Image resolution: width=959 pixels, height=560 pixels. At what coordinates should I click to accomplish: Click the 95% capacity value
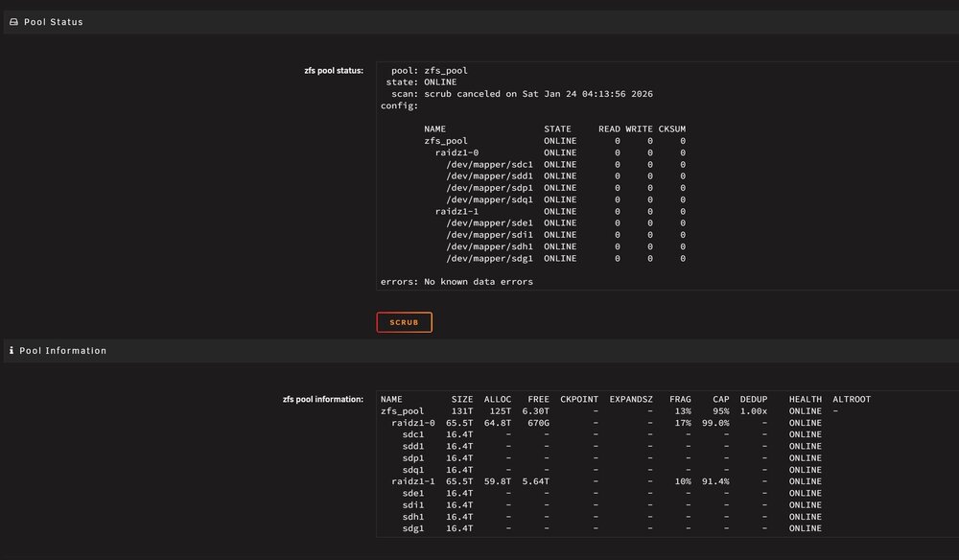(x=720, y=411)
